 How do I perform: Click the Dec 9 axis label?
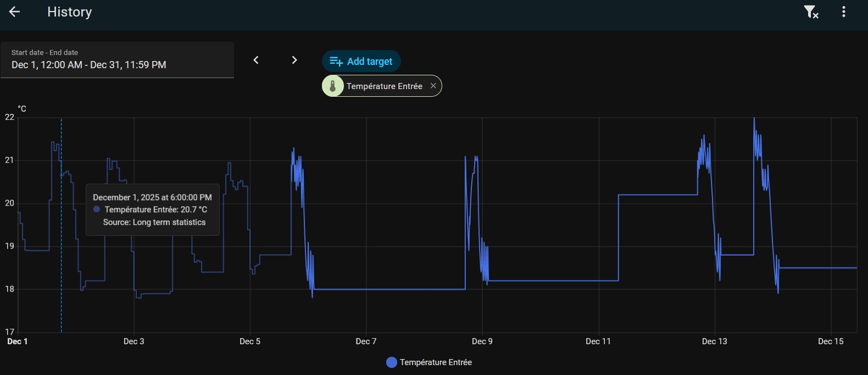pos(482,341)
